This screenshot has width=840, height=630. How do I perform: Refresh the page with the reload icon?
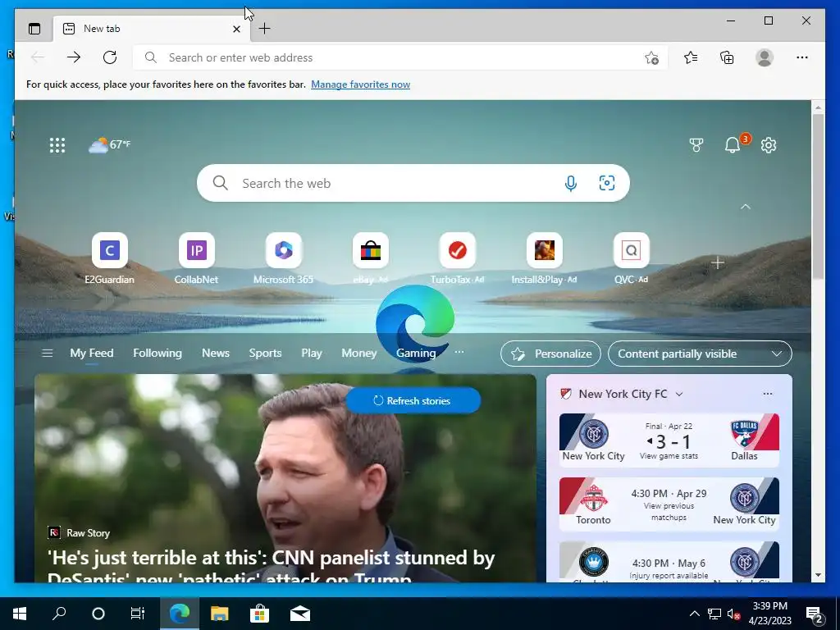110,57
